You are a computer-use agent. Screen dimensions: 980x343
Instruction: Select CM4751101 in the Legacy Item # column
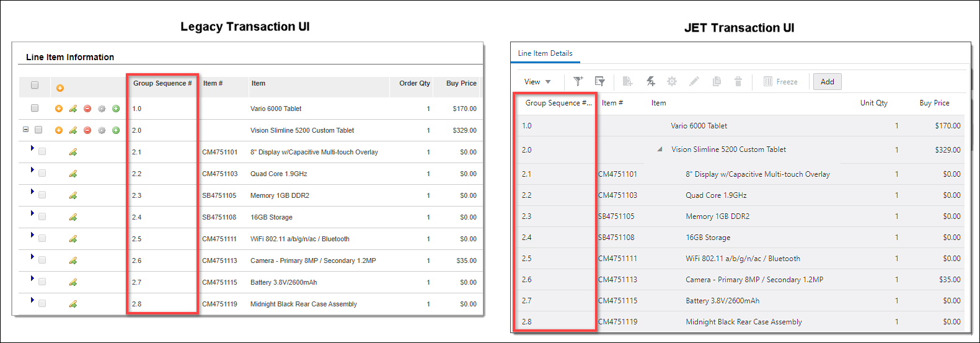(219, 152)
